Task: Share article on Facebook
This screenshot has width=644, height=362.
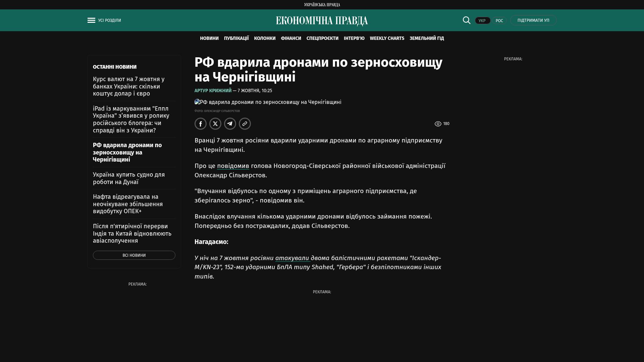Action: pyautogui.click(x=201, y=124)
